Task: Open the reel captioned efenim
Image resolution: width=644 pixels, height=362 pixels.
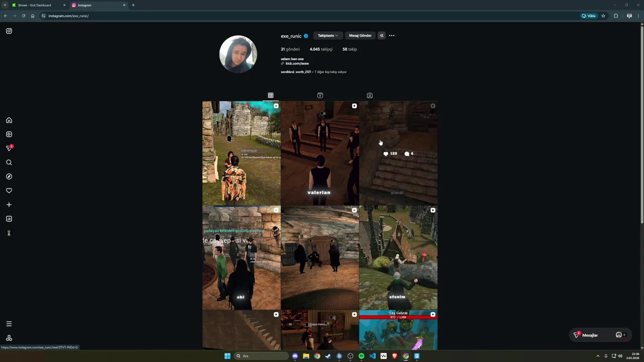Action: pyautogui.click(x=398, y=258)
